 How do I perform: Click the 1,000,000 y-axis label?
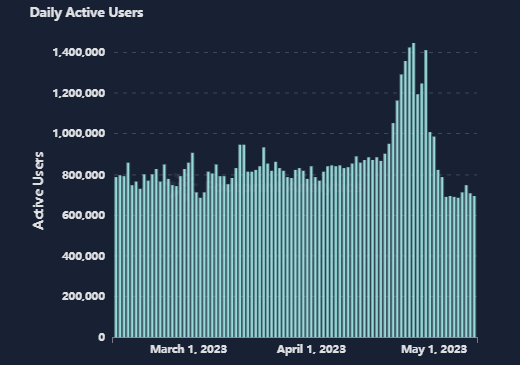click(x=79, y=133)
